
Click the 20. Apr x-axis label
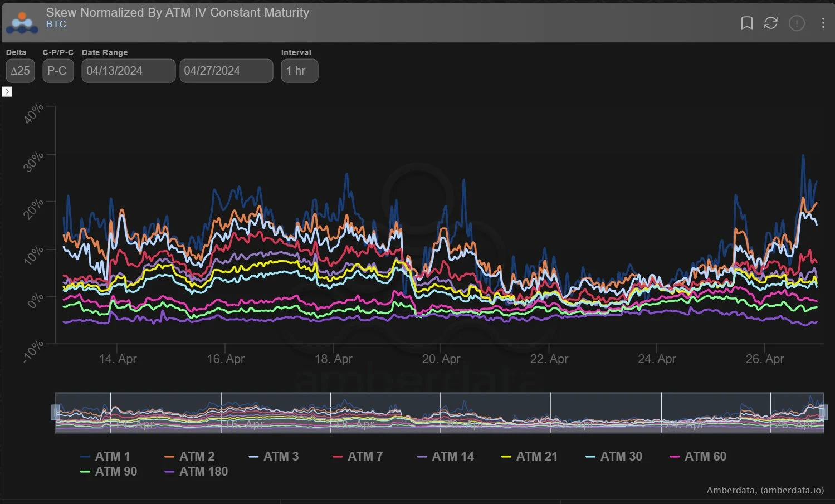pos(441,359)
